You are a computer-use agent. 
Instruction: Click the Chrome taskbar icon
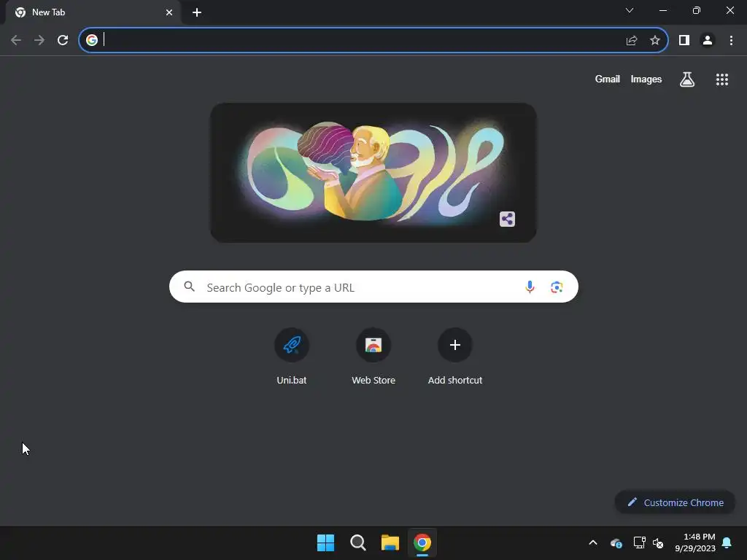tap(422, 542)
